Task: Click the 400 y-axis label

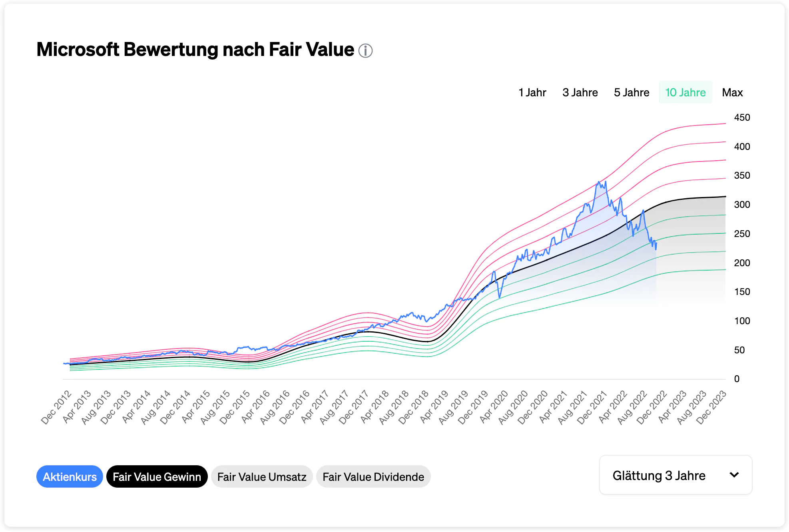Action: coord(742,147)
